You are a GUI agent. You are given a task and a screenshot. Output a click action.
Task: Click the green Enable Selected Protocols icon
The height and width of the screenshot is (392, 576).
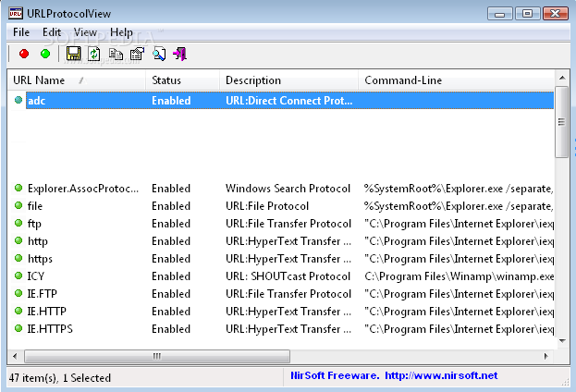[45, 54]
